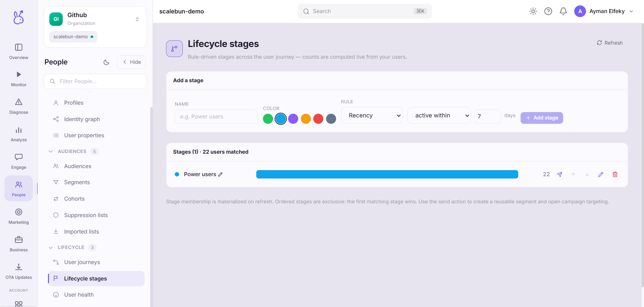Select scalebun-demo project chip
This screenshot has height=307, width=644.
click(x=73, y=37)
